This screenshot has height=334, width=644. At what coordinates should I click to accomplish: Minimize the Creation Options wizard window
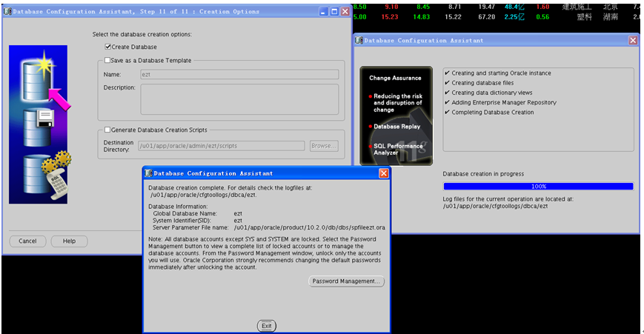[x=323, y=12]
